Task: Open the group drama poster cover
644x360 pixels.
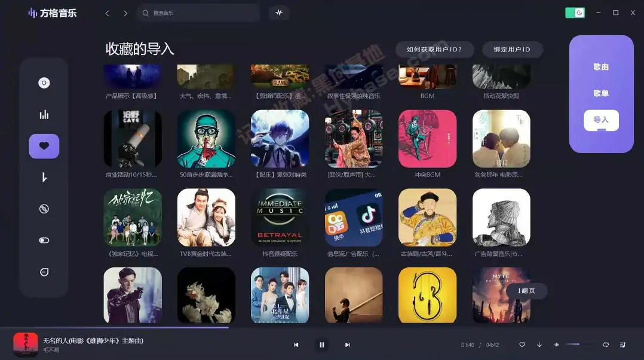Action: pos(280,295)
